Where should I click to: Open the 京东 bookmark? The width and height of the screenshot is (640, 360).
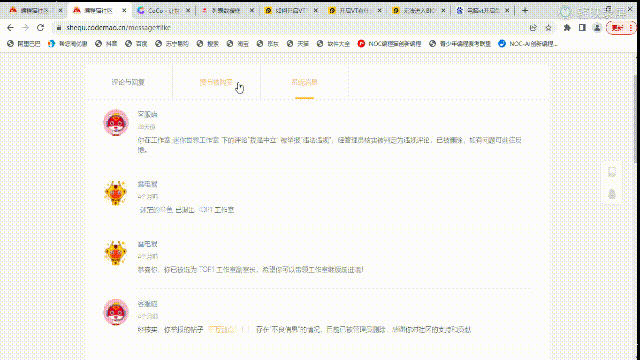click(268, 44)
